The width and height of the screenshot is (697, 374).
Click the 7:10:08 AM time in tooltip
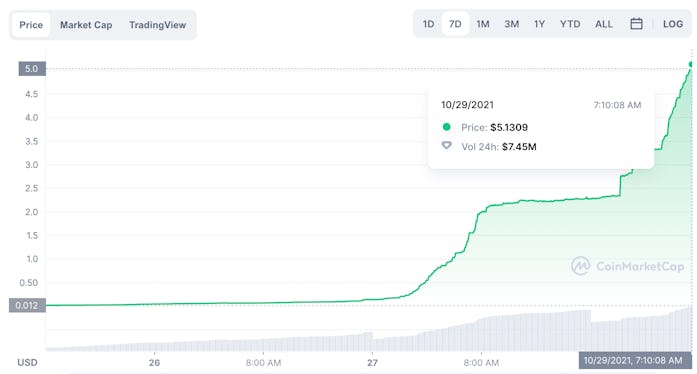617,105
